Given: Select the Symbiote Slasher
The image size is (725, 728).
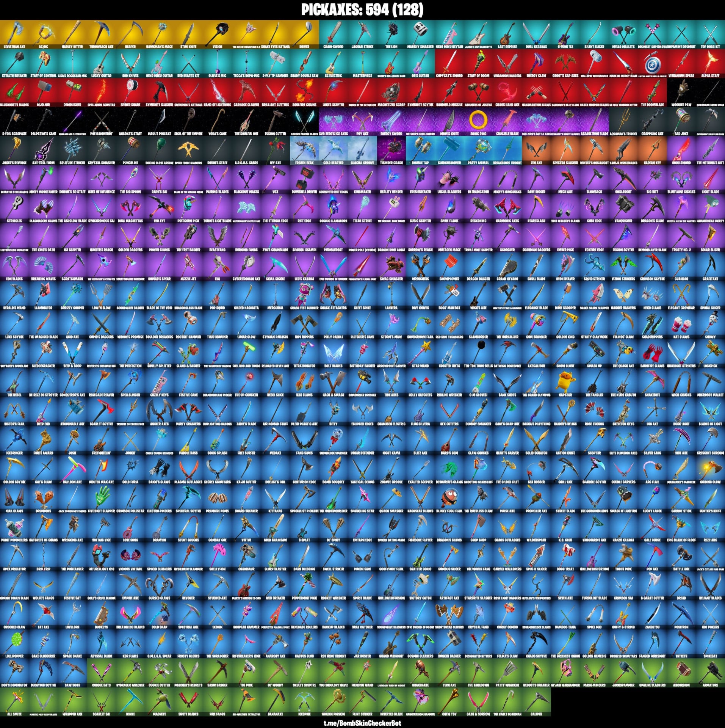Looking at the screenshot, I should (160, 93).
